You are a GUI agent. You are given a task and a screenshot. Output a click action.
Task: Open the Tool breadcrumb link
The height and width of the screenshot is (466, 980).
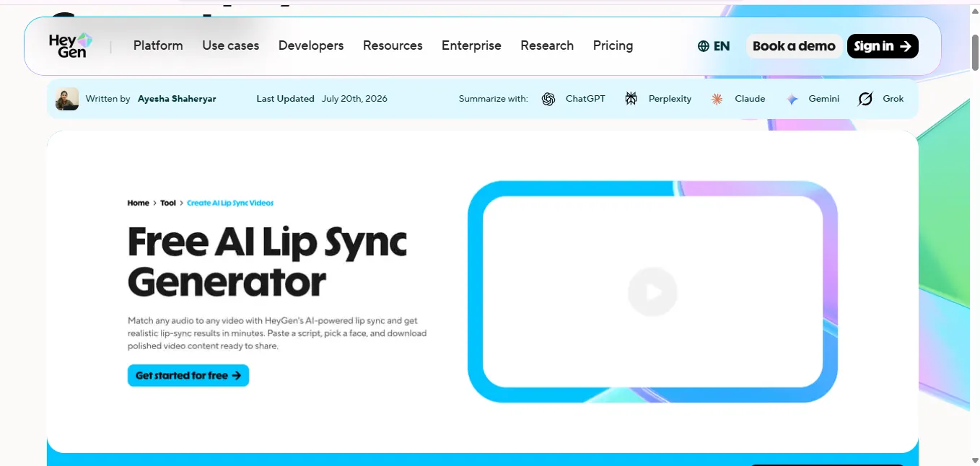[168, 203]
